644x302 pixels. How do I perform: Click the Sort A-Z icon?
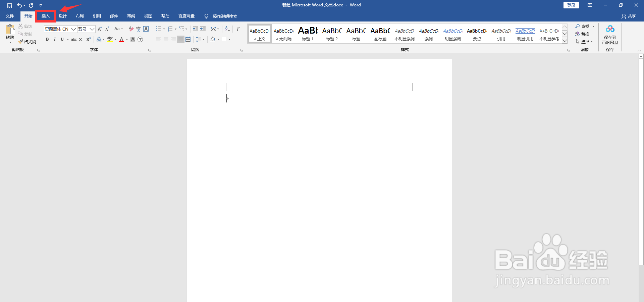point(227,29)
